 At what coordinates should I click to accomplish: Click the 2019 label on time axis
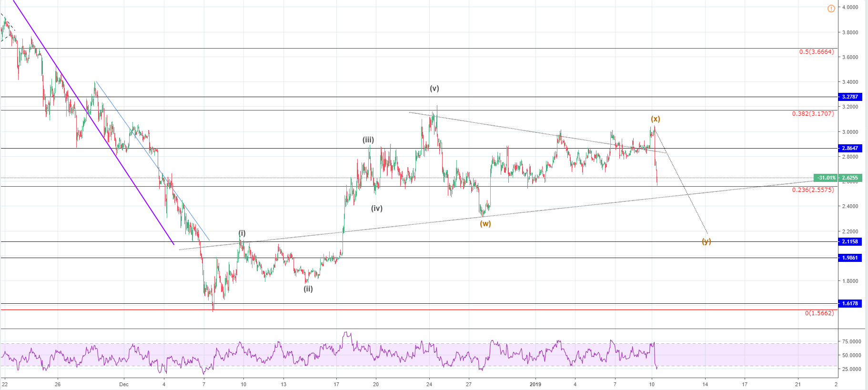[x=535, y=384]
